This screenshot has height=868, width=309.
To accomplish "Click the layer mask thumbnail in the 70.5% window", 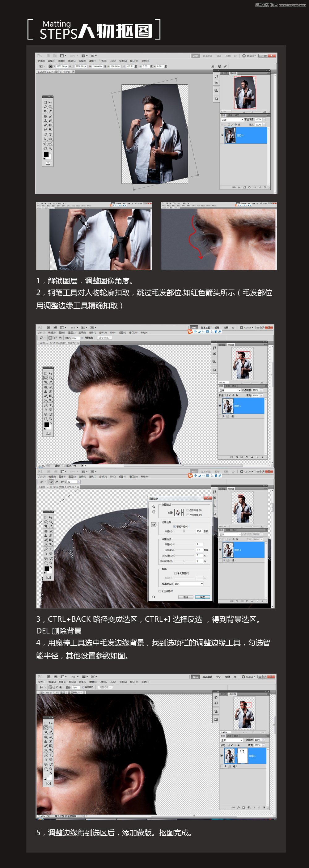I will tap(243, 756).
